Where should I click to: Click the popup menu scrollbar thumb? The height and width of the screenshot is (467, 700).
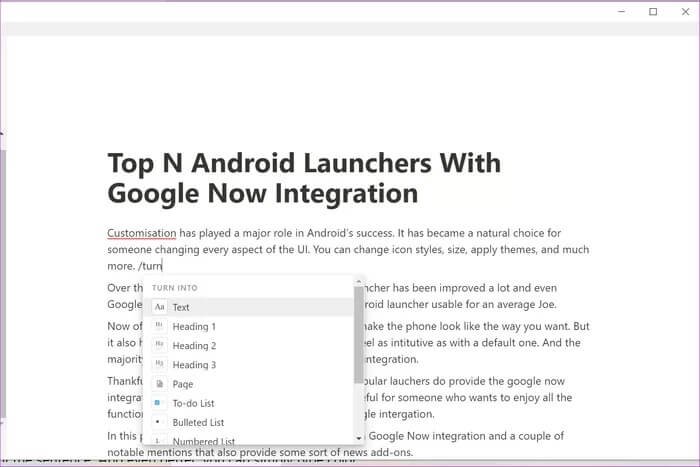pyautogui.click(x=358, y=334)
